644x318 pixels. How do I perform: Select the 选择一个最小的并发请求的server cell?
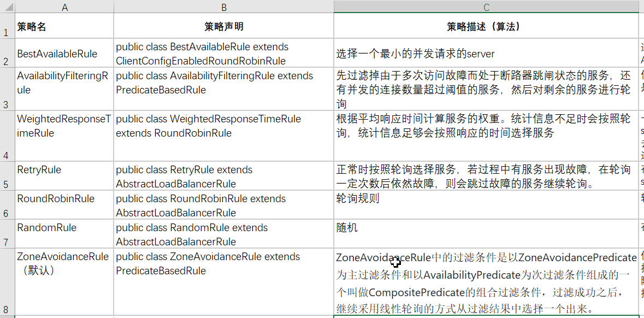(486, 54)
